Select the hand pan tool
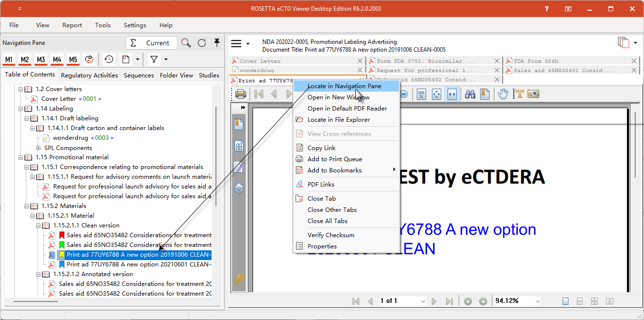The height and width of the screenshot is (320, 644). tap(503, 94)
